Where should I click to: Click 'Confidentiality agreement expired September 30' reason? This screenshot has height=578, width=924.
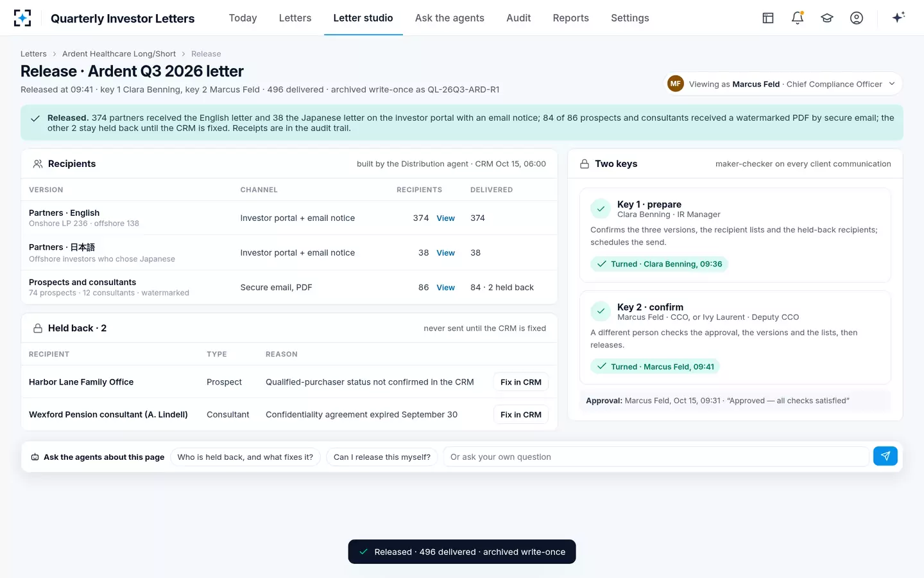click(x=361, y=415)
